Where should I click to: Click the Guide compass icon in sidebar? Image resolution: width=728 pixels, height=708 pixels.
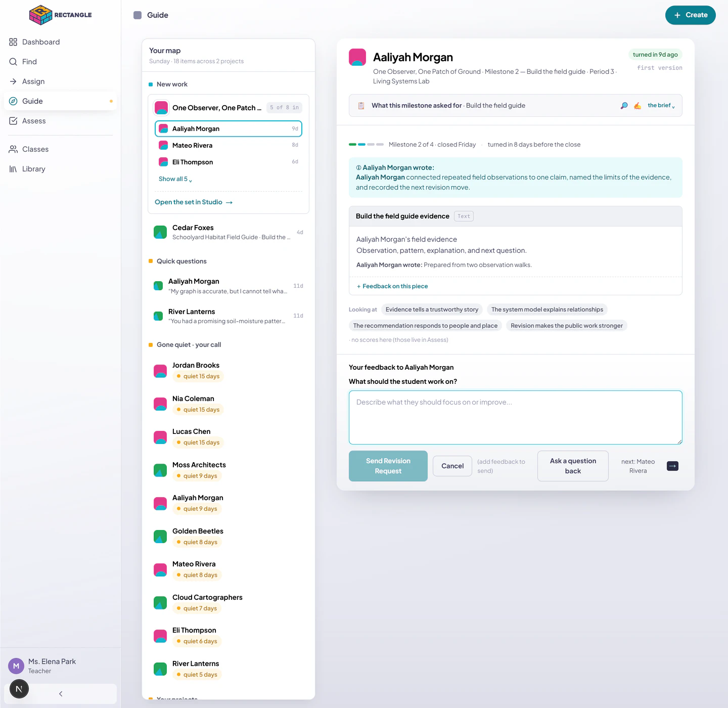(13, 101)
